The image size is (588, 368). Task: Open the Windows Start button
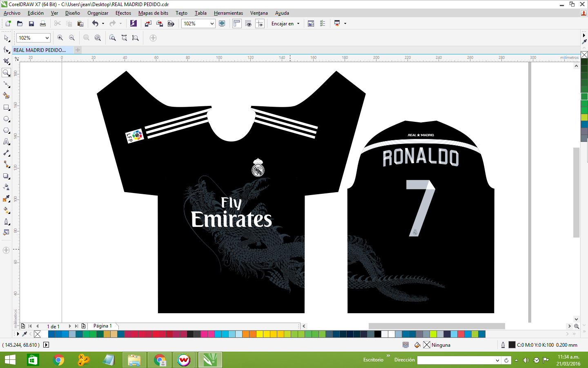10,360
